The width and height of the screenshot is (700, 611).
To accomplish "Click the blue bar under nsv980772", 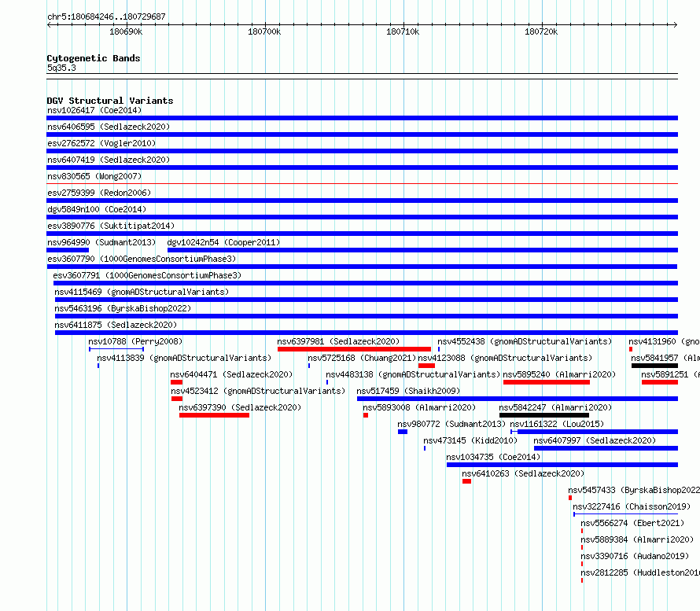I will 403,432.
